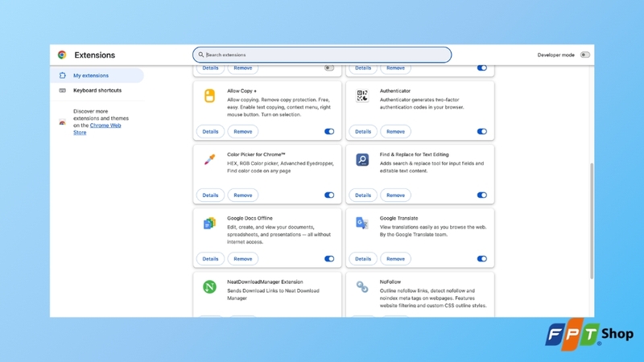Click the 'NoFollow' extension title
The height and width of the screenshot is (362, 644).
(390, 282)
